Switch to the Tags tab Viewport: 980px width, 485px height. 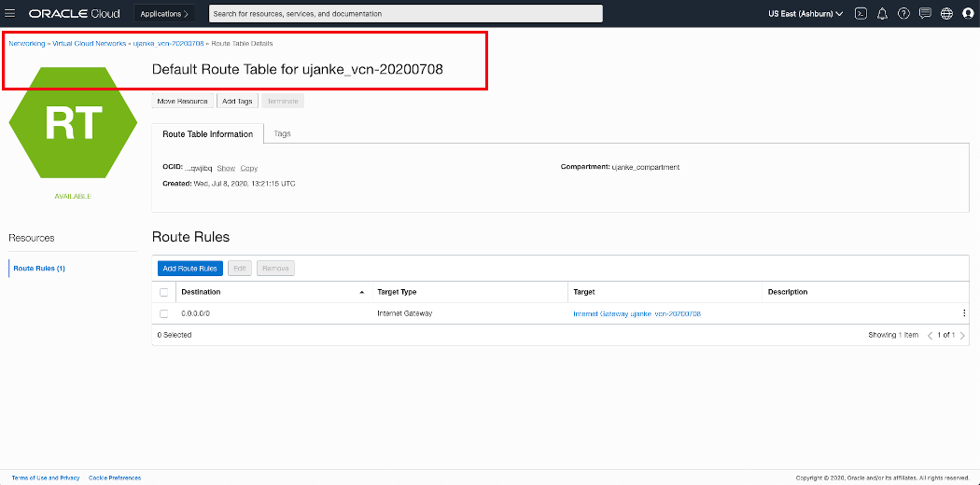tap(282, 133)
